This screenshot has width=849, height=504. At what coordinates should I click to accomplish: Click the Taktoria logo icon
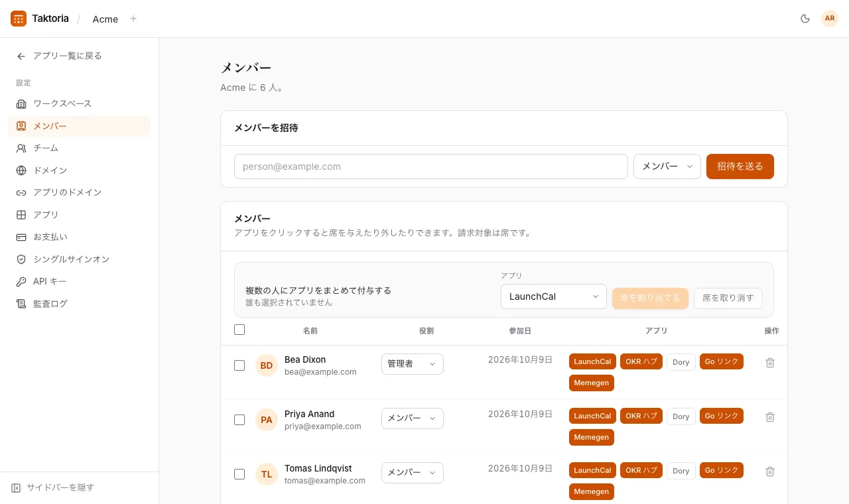19,19
